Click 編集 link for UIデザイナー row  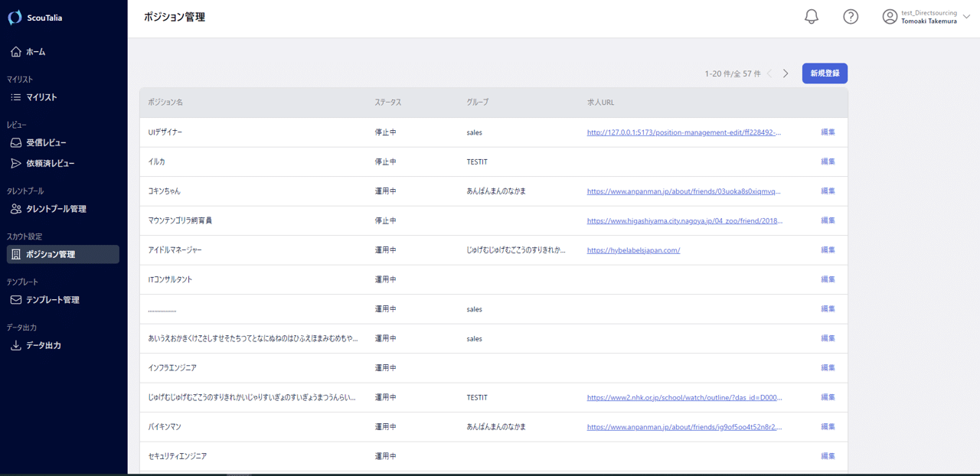(x=828, y=132)
